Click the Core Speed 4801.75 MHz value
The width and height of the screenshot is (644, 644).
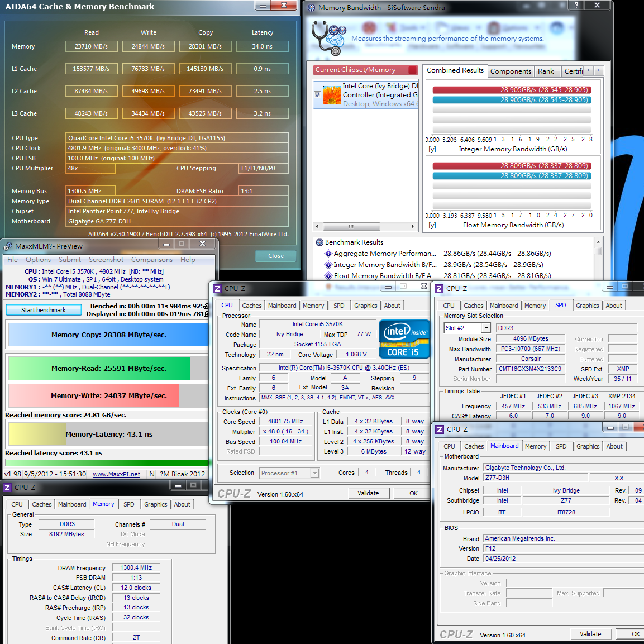pyautogui.click(x=285, y=421)
